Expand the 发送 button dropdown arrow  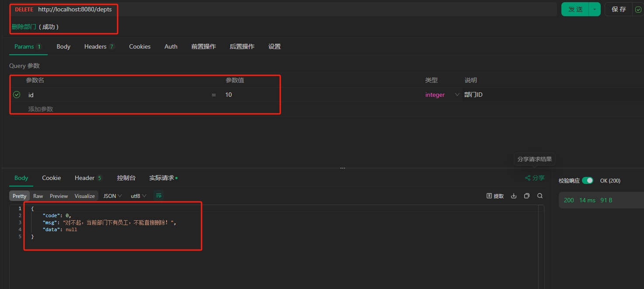click(595, 9)
